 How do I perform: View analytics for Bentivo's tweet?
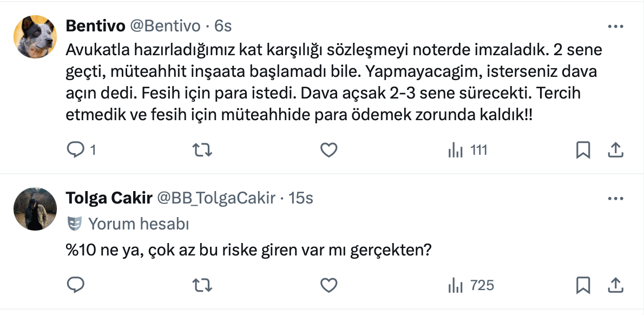pos(468,150)
